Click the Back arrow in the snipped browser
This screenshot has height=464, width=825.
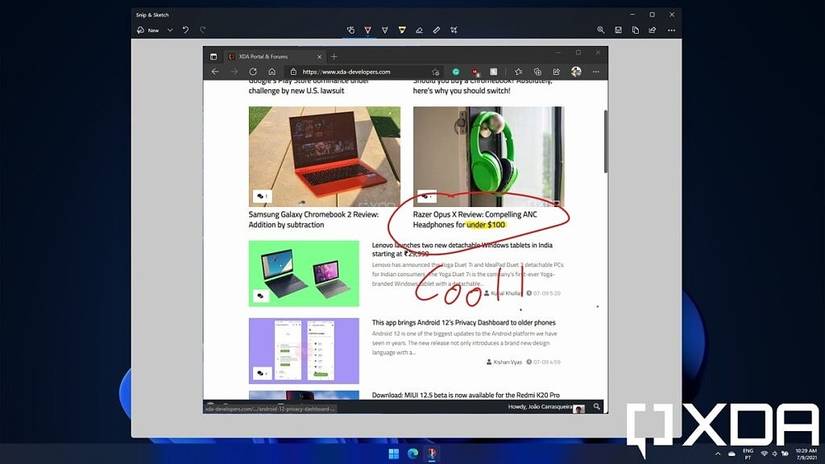(x=215, y=72)
